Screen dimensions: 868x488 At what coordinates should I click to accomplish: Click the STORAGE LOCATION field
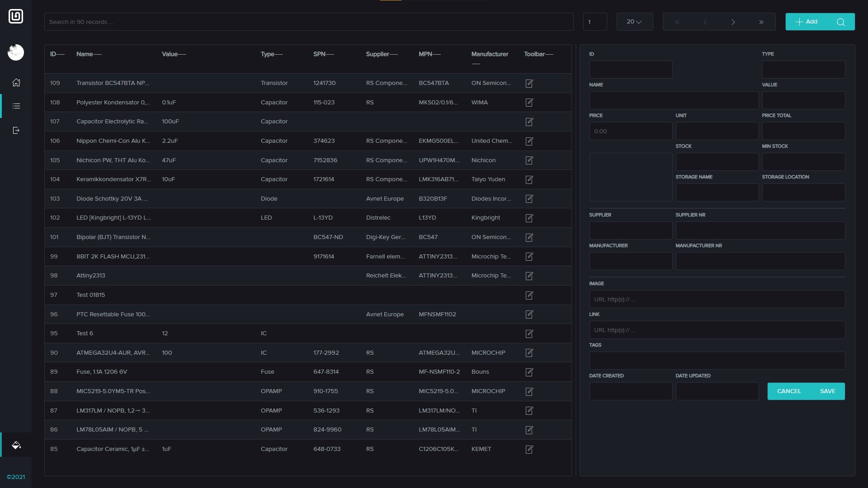[x=803, y=192]
